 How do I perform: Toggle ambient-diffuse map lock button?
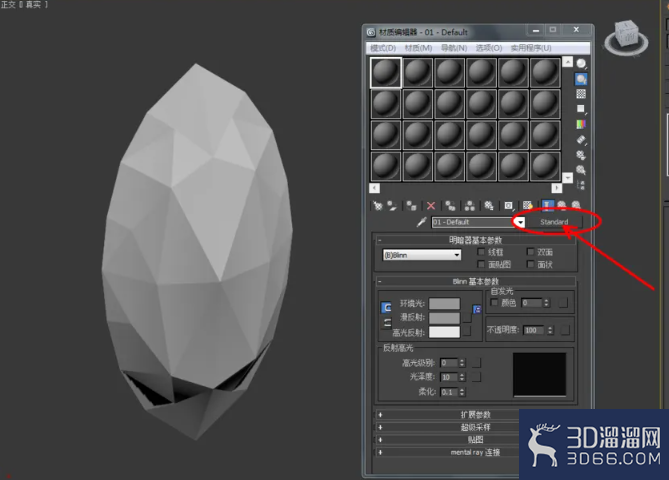477,309
